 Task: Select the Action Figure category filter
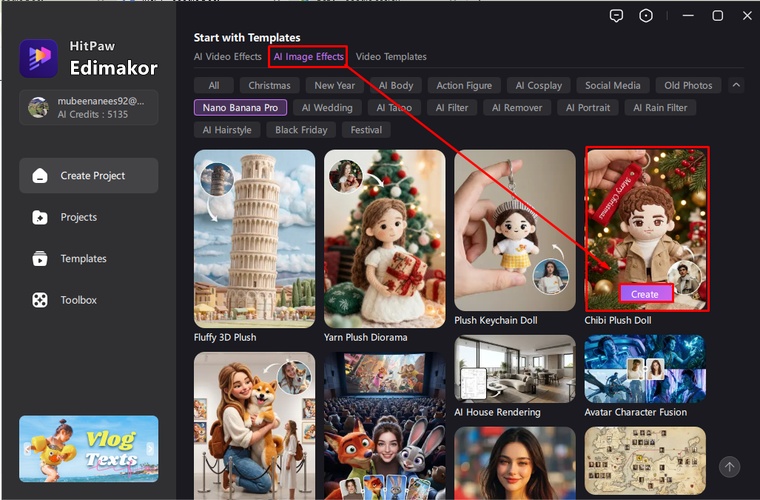coord(464,85)
